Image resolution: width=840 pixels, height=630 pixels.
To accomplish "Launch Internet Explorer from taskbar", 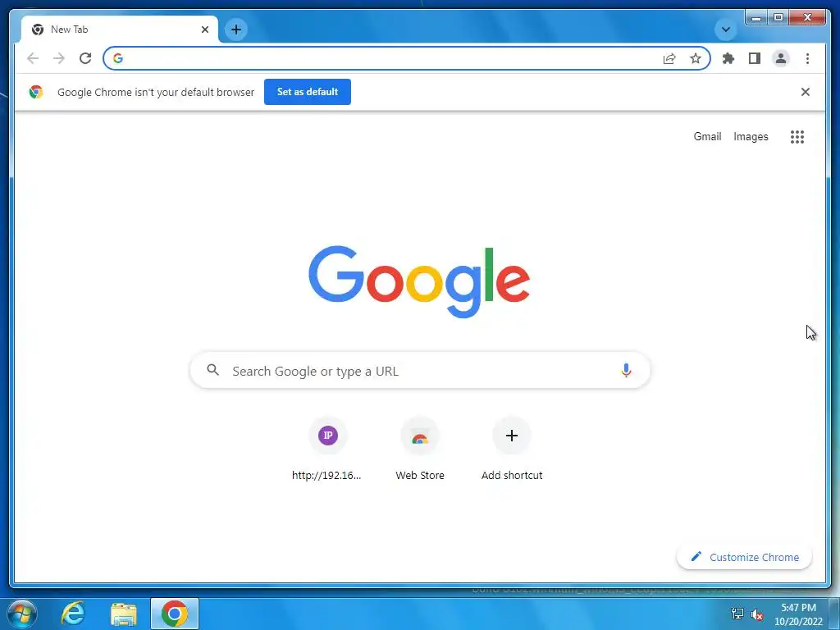I will coord(73,614).
